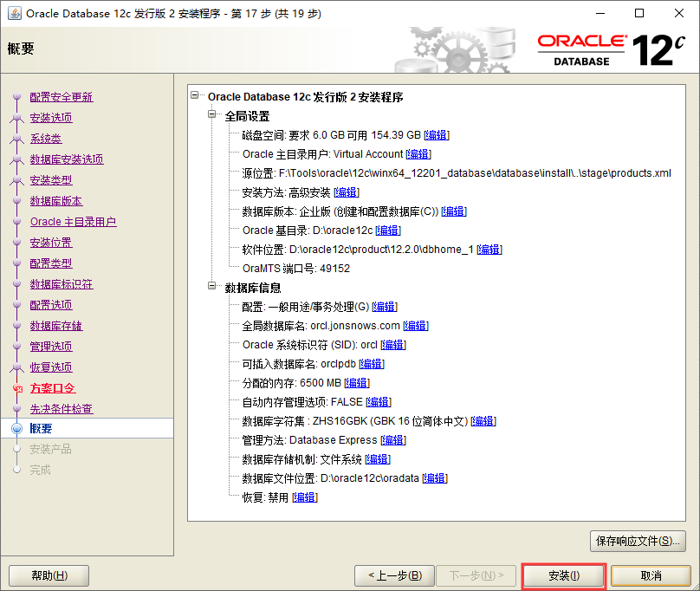
Task: Edit 数据库字符集 ZHS16GBK setting
Action: click(x=483, y=421)
